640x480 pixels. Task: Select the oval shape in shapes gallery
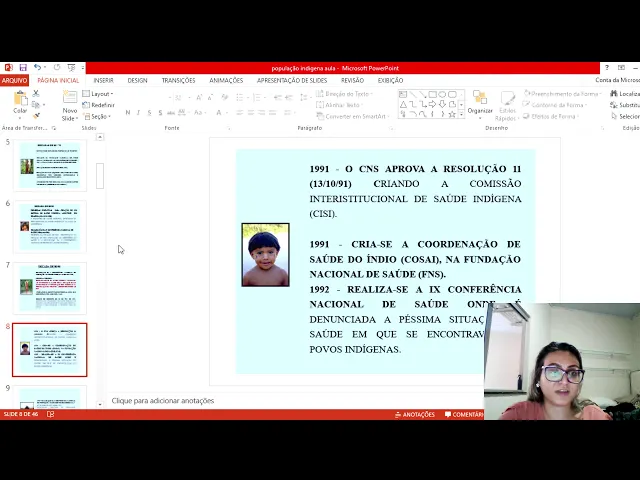442,94
